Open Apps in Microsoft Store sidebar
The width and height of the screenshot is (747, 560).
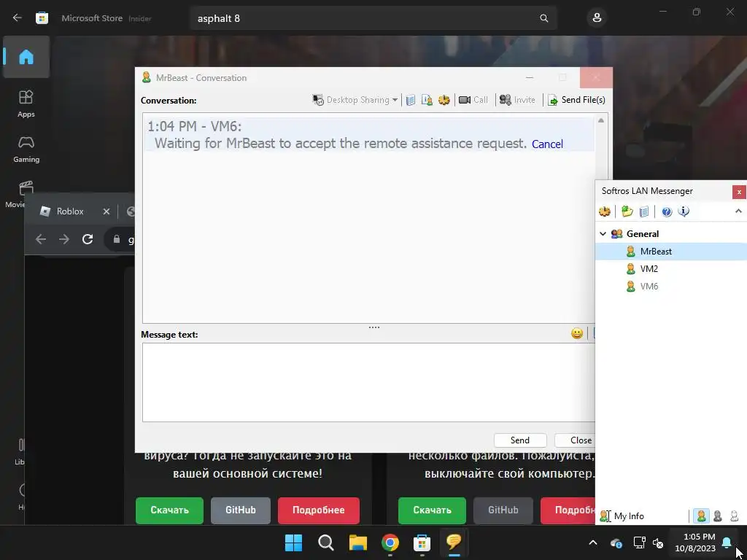point(26,104)
